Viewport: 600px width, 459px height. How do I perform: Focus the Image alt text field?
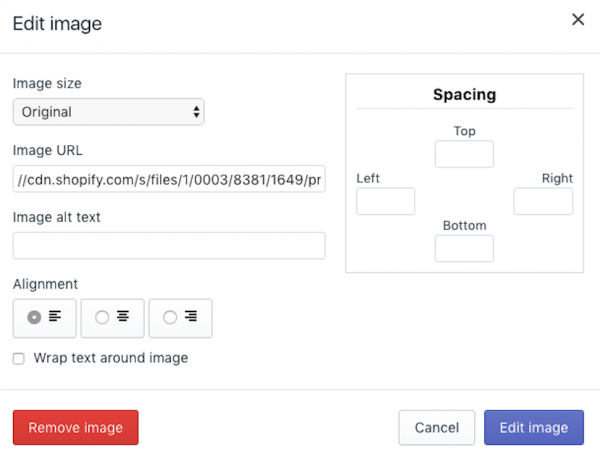(168, 245)
